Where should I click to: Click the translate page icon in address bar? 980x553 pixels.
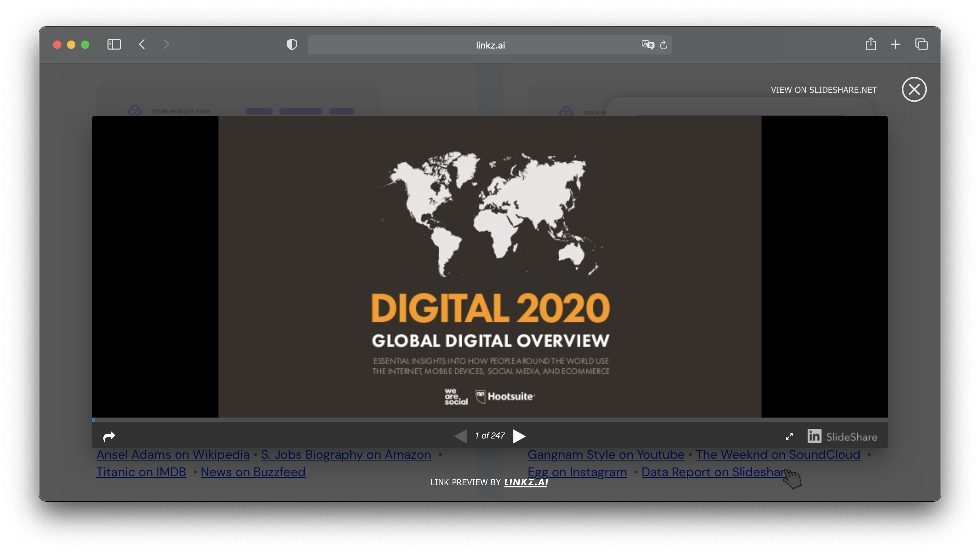[647, 45]
